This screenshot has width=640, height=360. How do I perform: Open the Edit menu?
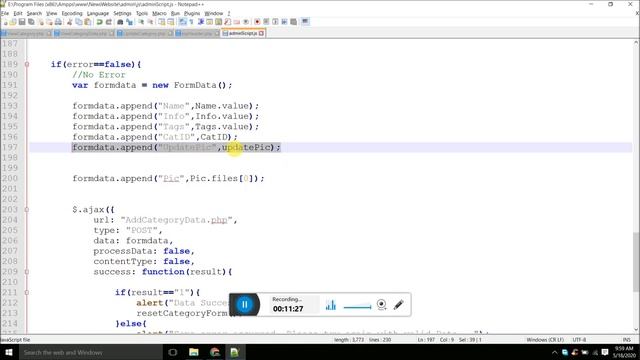point(18,13)
